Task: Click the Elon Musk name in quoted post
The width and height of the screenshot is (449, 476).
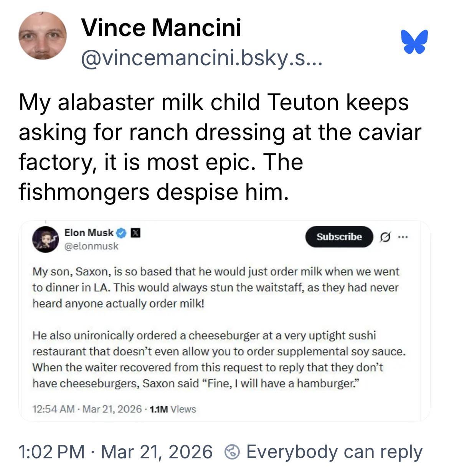Action: [x=89, y=232]
